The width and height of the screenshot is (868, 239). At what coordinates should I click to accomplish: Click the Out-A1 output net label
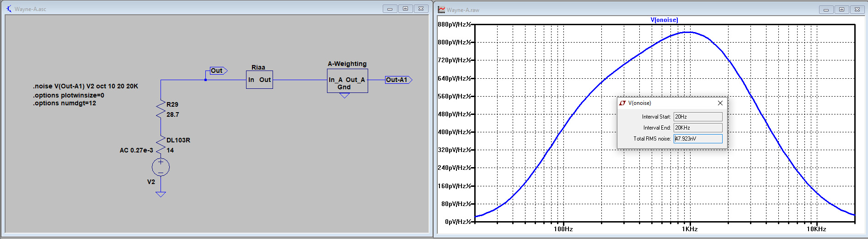click(398, 80)
